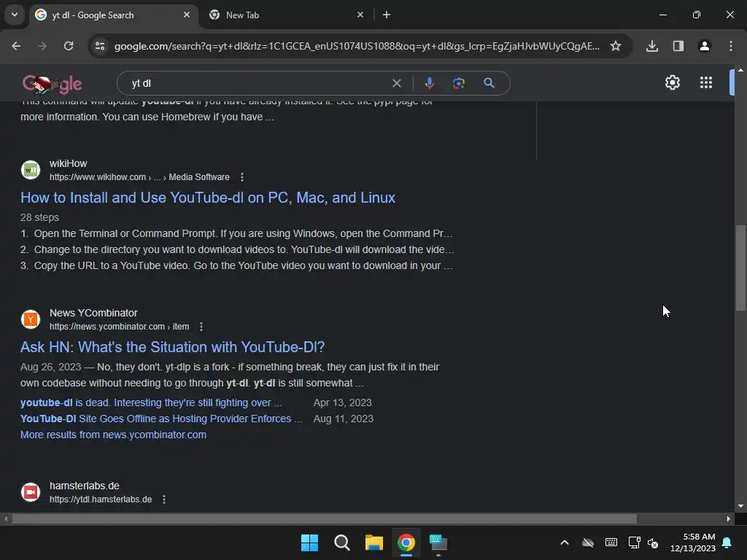747x560 pixels.
Task: Click the address bar URL field
Action: coord(356,46)
